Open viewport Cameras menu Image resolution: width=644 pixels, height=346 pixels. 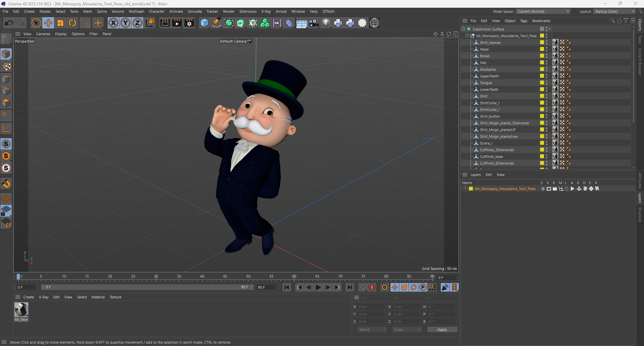[x=43, y=34]
